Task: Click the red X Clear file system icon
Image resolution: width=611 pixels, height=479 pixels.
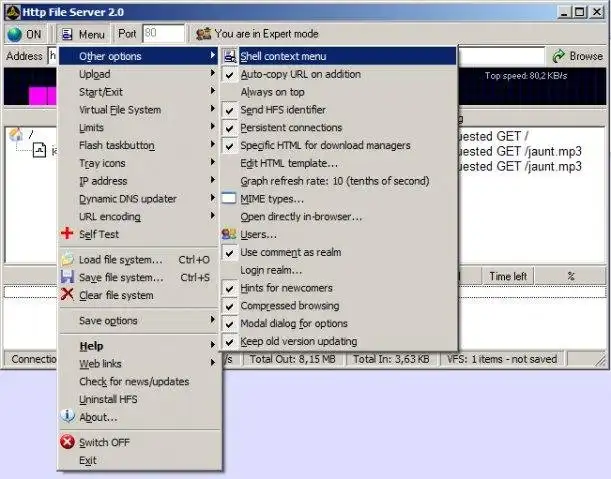Action: [67, 294]
